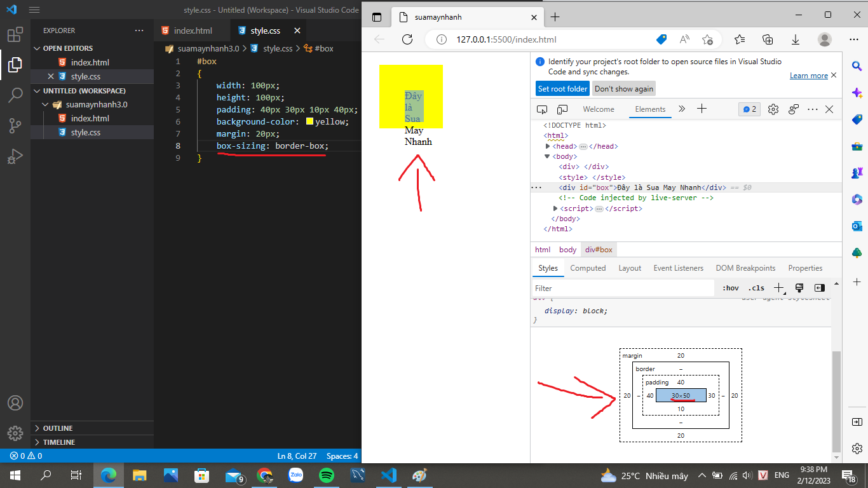Close style.css in Open Editors list
Screen dimensions: 868x488
(x=51, y=76)
